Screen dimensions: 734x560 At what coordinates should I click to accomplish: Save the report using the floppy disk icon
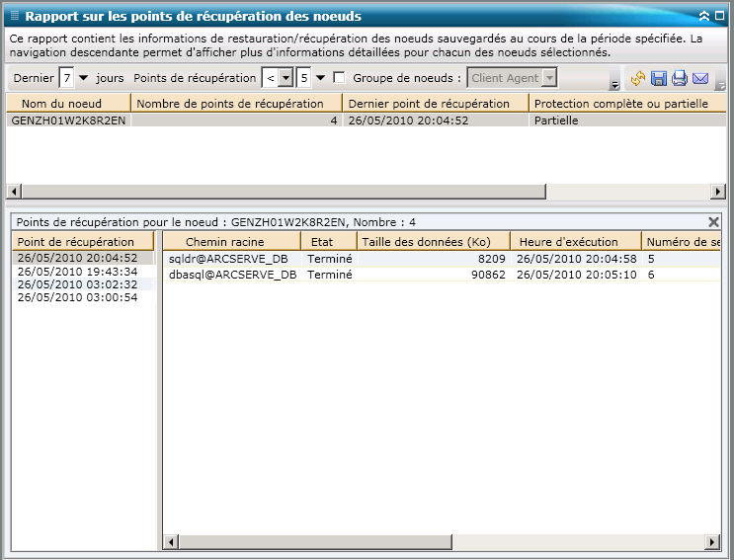pos(659,78)
